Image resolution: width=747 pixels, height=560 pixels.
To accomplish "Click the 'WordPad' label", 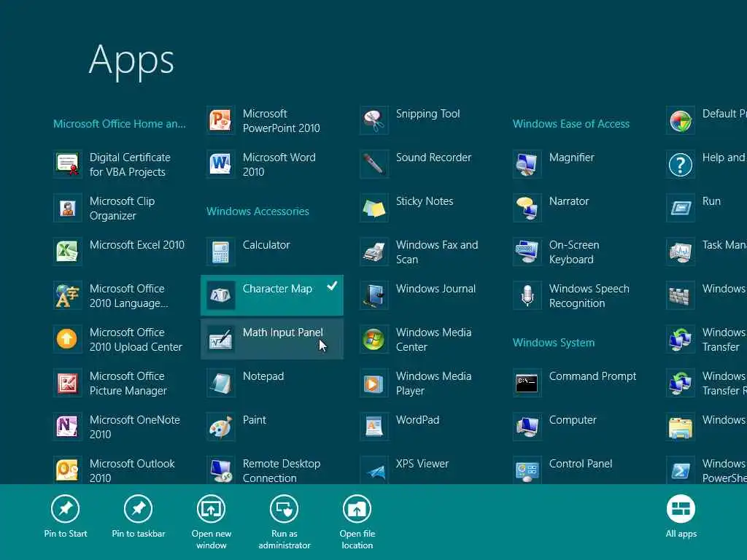I will pos(417,420).
